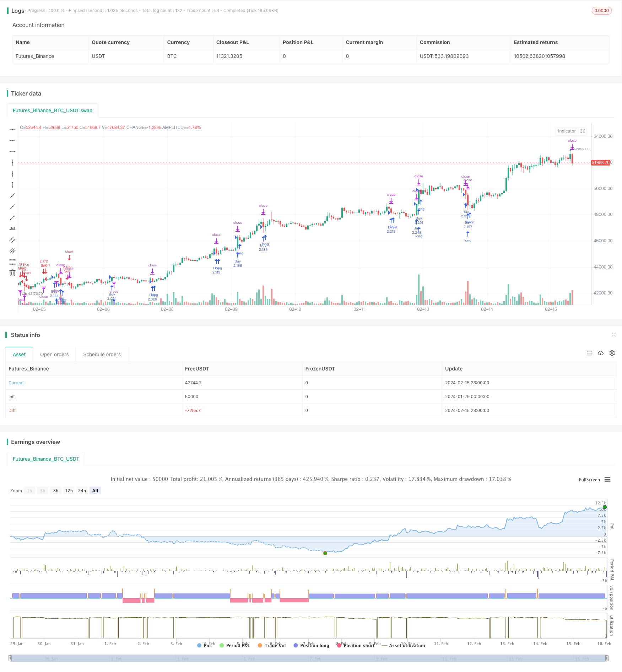The image size is (622, 672).
Task: Click the Diff row label
Action: point(12,410)
